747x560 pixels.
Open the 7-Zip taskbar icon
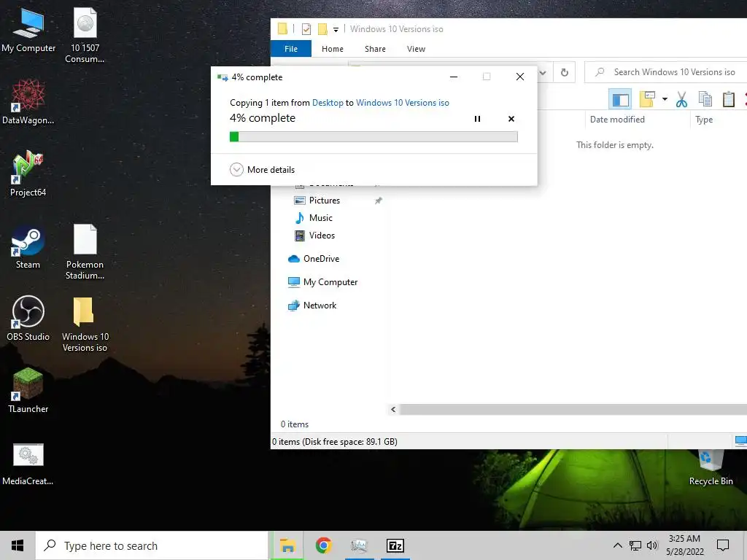395,545
